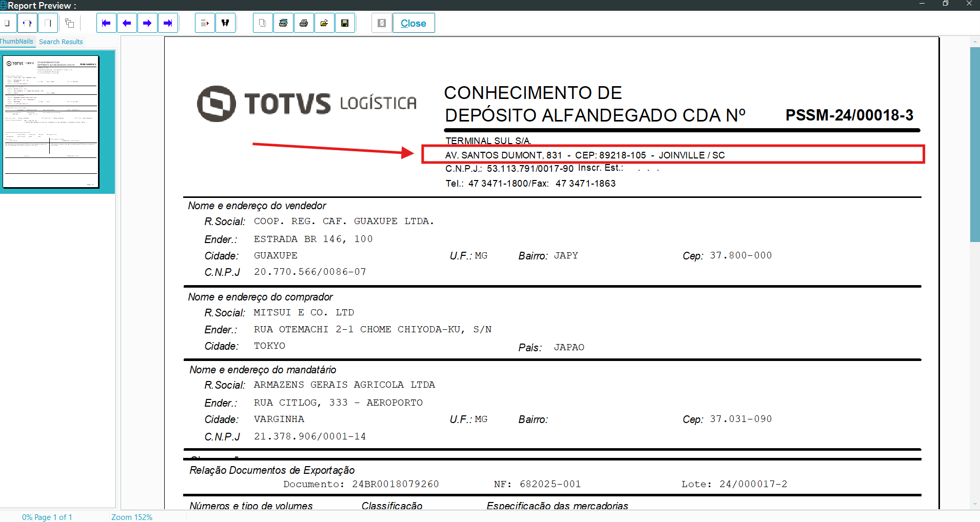The width and height of the screenshot is (980, 522).
Task: Click the telephone and fax line
Action: click(x=531, y=184)
